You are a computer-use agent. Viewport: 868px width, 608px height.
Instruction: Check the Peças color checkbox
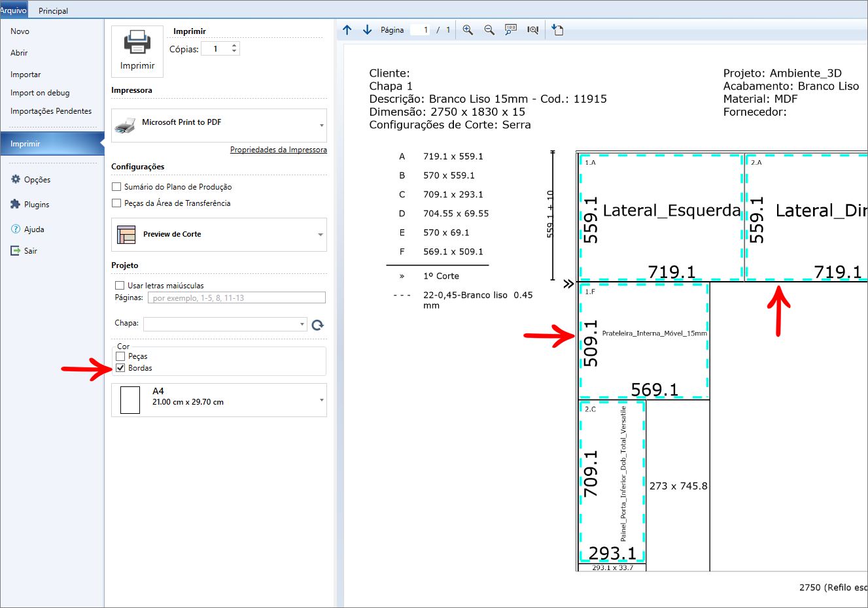point(120,356)
